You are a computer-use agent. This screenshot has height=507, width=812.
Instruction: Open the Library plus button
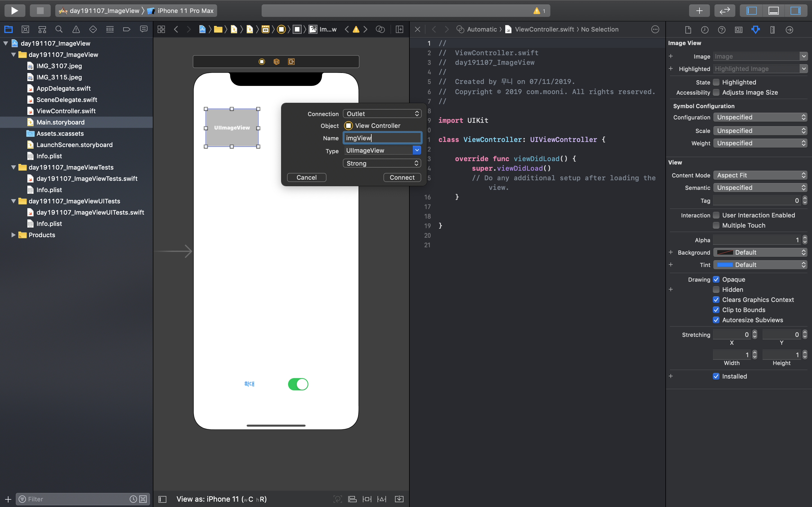point(699,10)
